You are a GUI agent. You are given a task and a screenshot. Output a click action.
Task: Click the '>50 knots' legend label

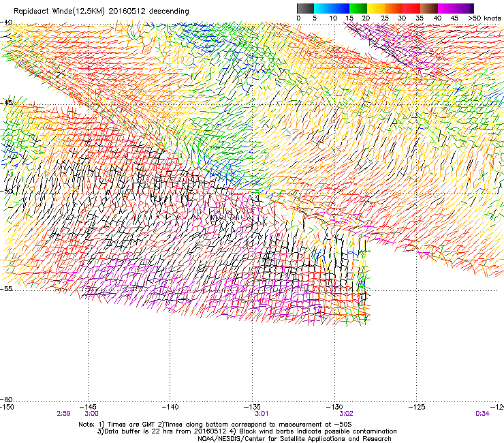(484, 18)
